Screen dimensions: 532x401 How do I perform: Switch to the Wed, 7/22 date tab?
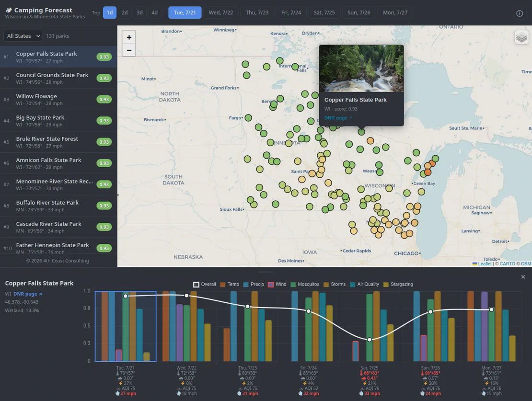click(221, 12)
